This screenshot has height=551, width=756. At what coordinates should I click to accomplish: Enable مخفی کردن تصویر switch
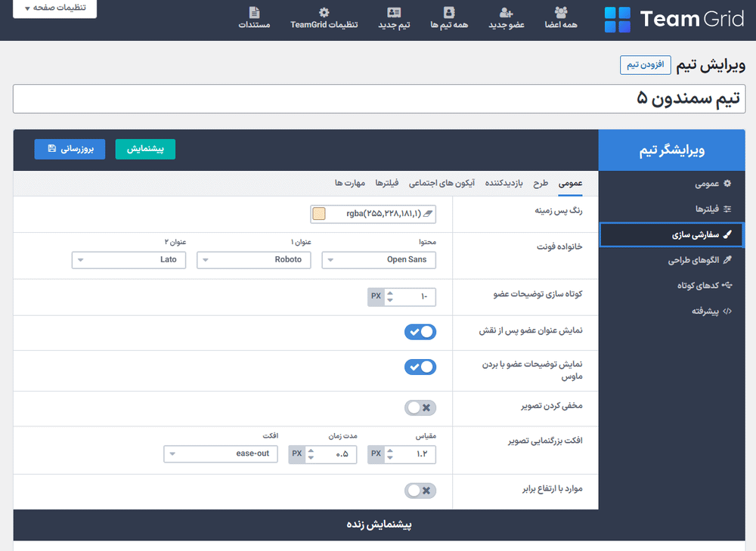(420, 408)
